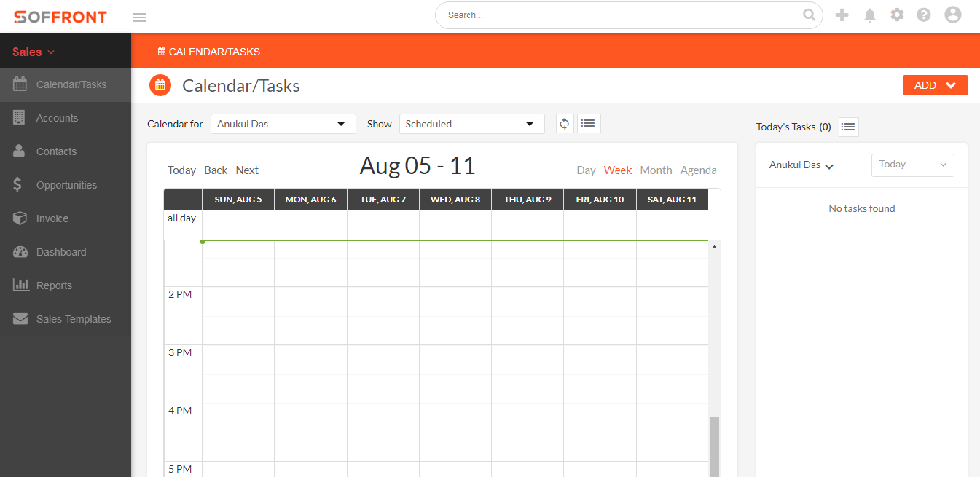
Task: Toggle the hamburger sidebar menu
Action: pos(140,17)
